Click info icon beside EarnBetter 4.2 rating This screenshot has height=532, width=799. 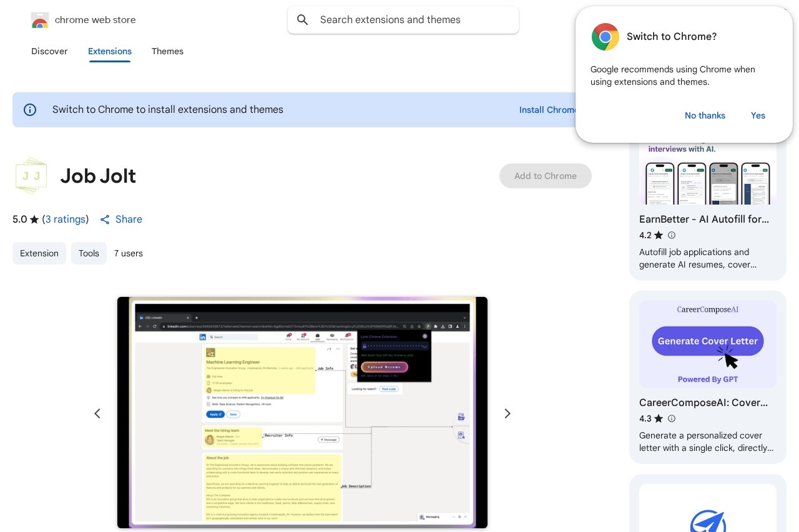(x=672, y=235)
